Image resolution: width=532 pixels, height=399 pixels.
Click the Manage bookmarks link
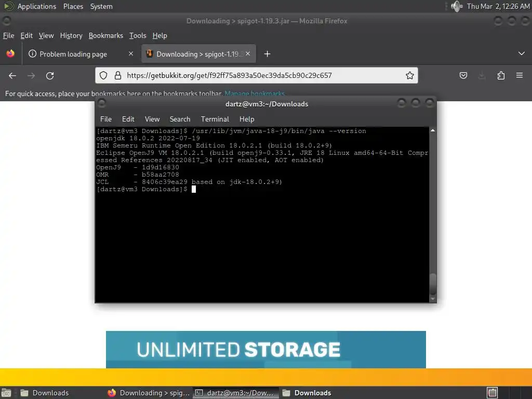point(255,94)
